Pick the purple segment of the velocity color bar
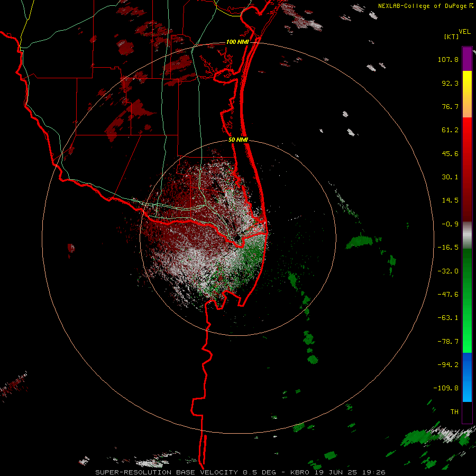The image size is (476, 476). tap(467, 59)
